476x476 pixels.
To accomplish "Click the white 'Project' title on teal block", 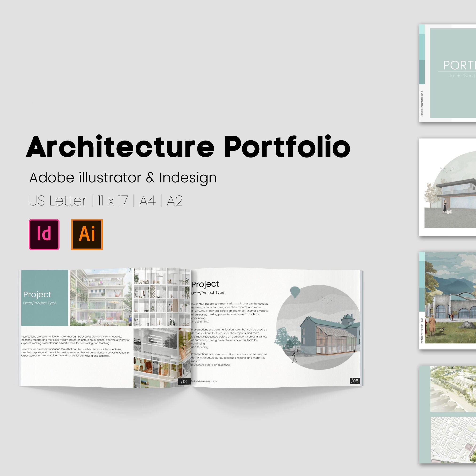I will point(37,295).
